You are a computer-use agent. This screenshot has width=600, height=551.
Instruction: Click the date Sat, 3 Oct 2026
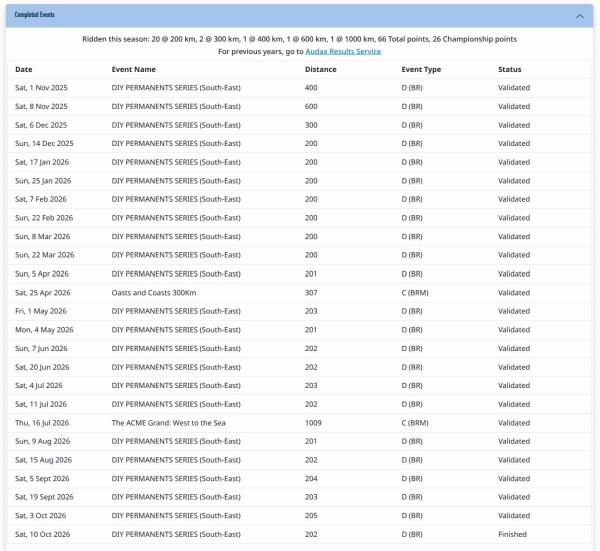pyautogui.click(x=41, y=516)
